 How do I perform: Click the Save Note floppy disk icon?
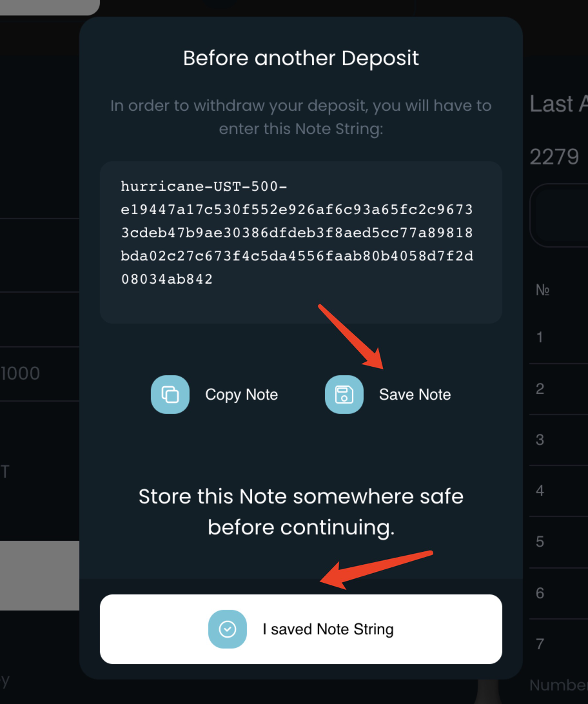pos(344,395)
